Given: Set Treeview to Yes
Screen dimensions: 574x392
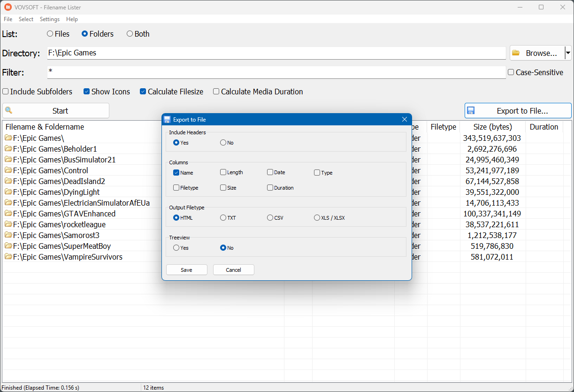Looking at the screenshot, I should point(176,248).
